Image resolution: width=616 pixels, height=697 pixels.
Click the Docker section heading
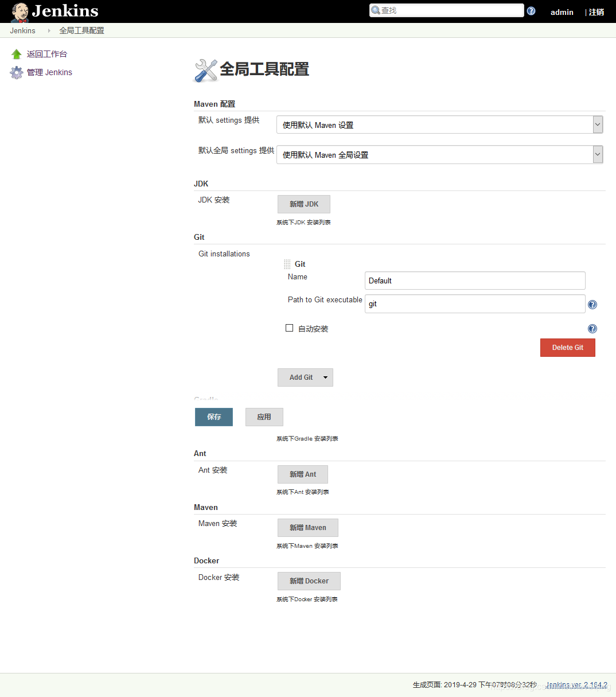(206, 561)
